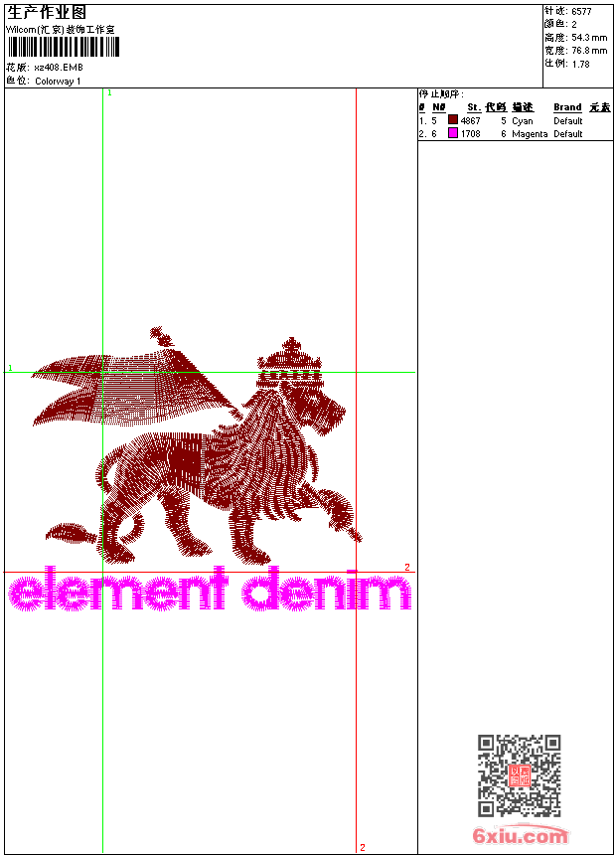Viewport: 616px width, 855px height.
Task: Click the green '1' marker on the vertical guide
Action: click(109, 93)
